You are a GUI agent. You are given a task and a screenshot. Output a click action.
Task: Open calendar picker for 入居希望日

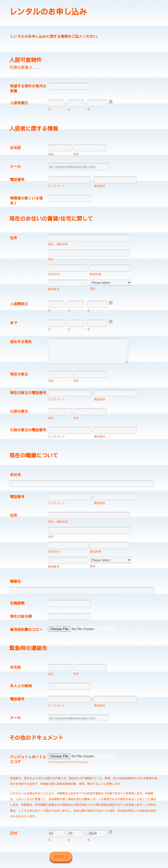[111, 101]
